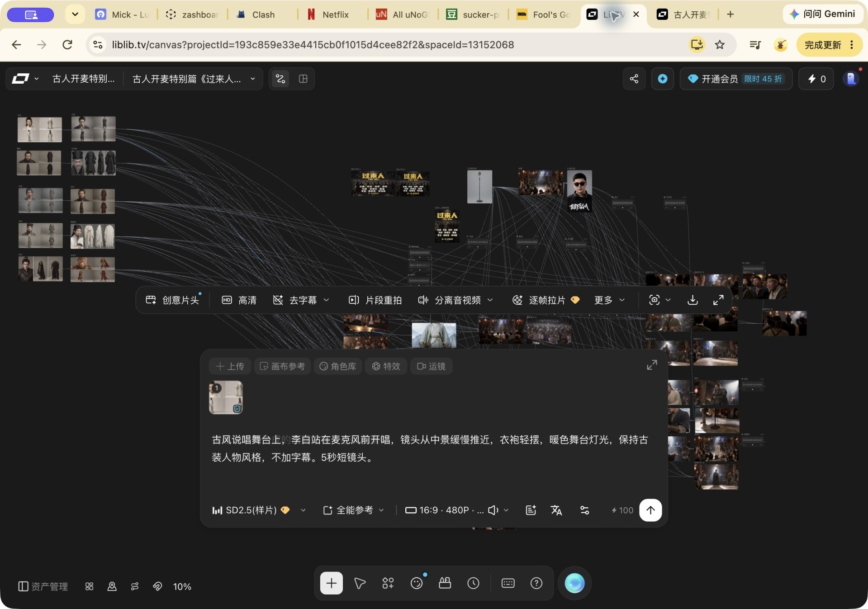Open the 全能参考 reference mode dropdown
The image size is (868, 609).
(353, 510)
